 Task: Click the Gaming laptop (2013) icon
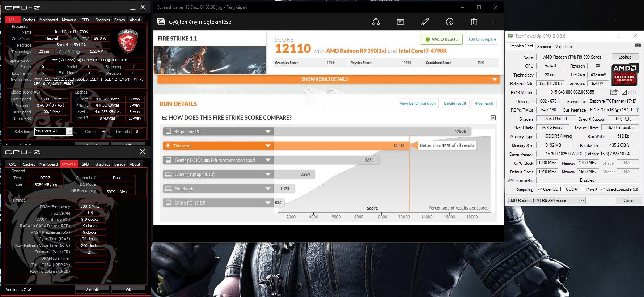pyautogui.click(x=168, y=174)
